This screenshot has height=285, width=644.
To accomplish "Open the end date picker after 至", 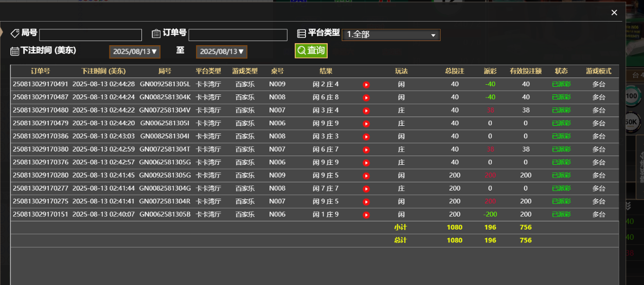I will 222,52.
